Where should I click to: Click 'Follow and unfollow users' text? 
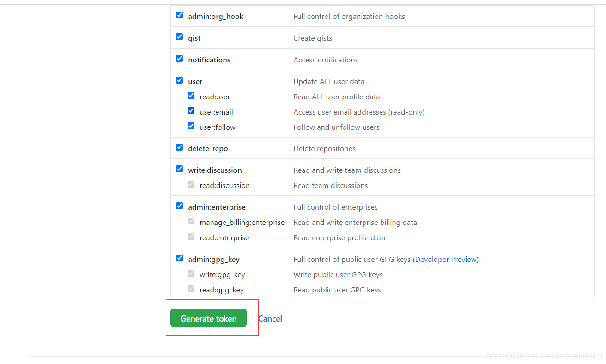[x=336, y=127]
